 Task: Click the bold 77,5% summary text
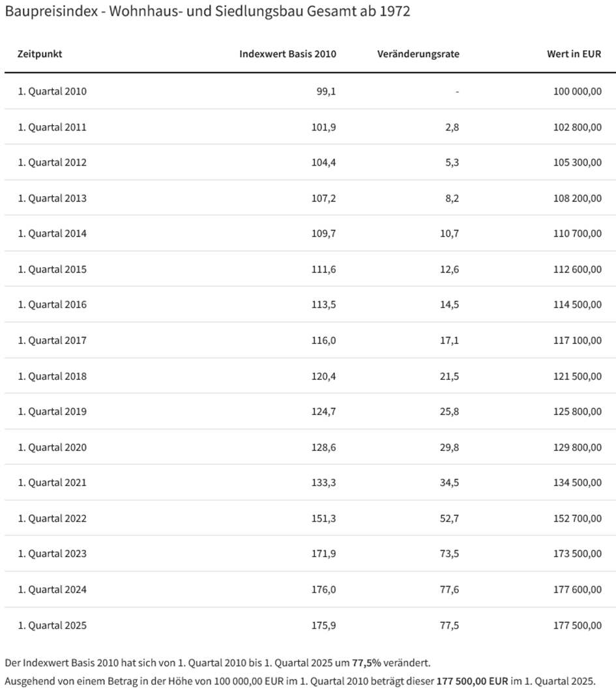point(366,663)
